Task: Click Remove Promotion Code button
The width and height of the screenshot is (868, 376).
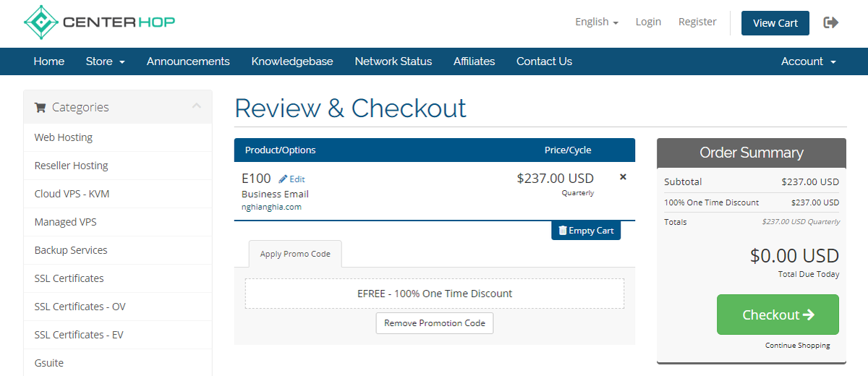Action: [435, 323]
